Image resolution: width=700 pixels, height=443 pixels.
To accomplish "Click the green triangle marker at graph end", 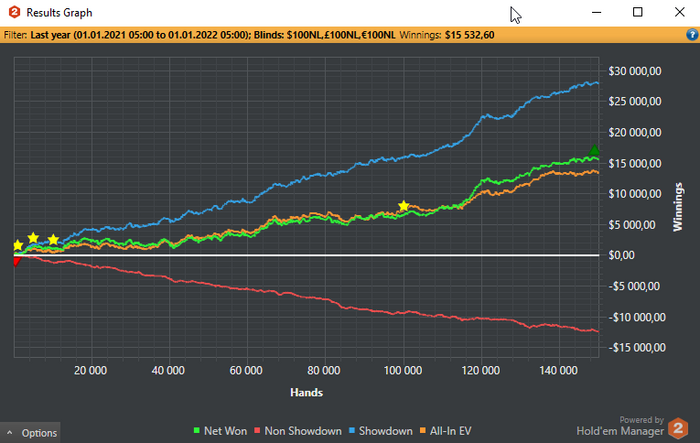I will click(594, 150).
